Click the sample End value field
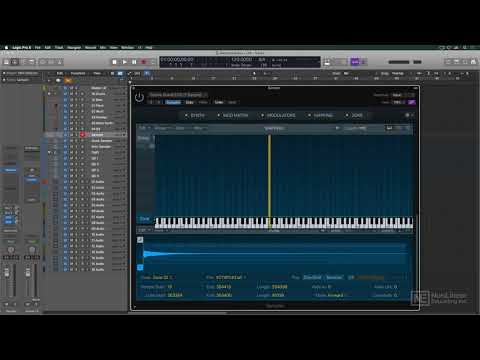This screenshot has height=360, width=480. [223, 287]
